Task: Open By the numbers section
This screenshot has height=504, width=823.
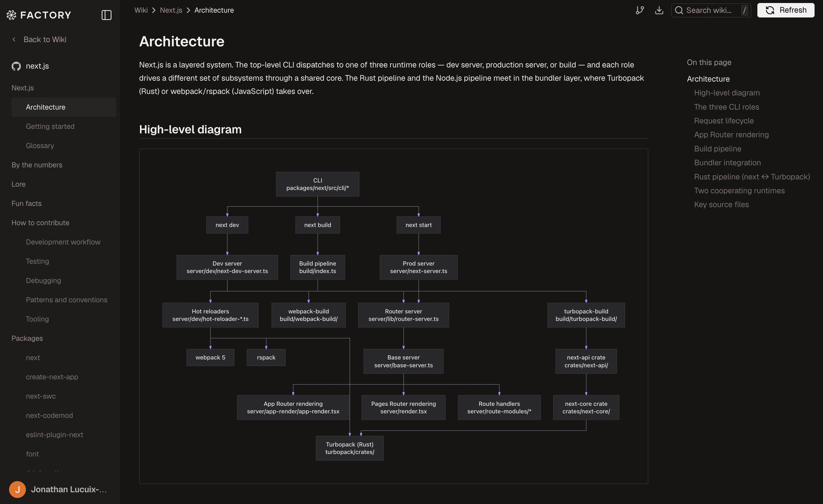Action: point(37,165)
